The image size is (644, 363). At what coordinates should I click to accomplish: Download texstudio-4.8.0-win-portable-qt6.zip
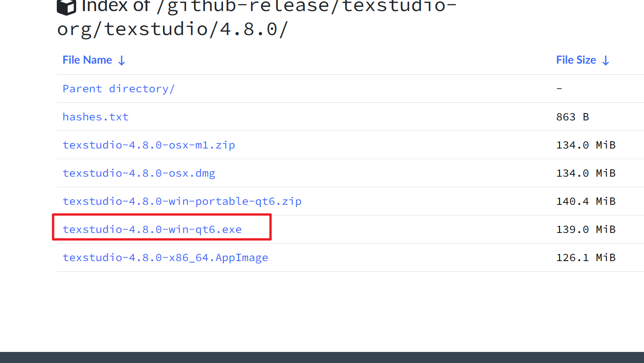[182, 201]
